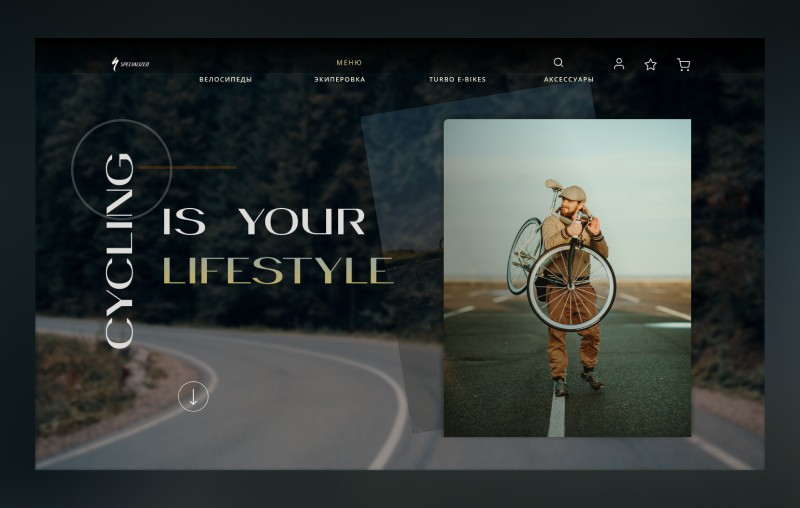Click the cyclist carrying bike photo
800x508 pixels.
567,278
